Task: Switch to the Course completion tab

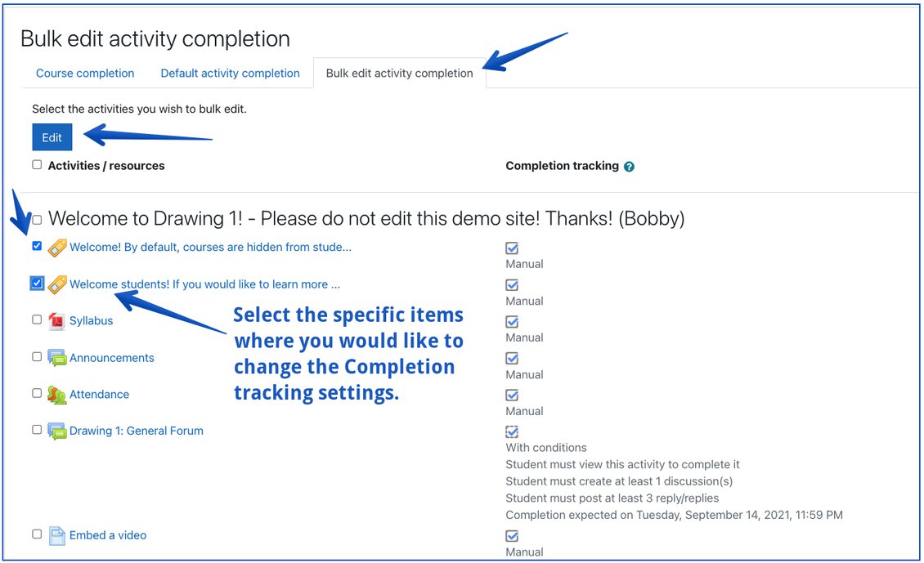Action: click(84, 73)
